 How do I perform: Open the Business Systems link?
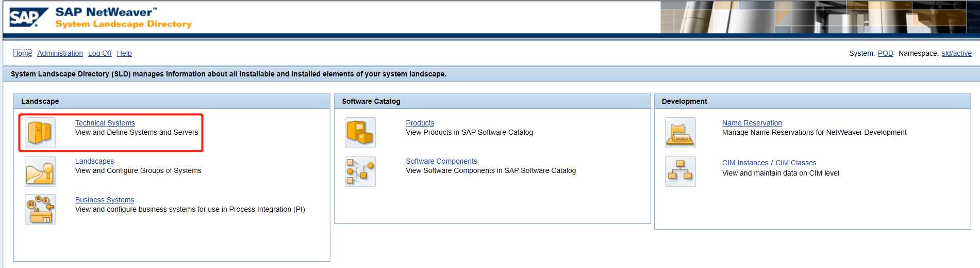point(105,200)
